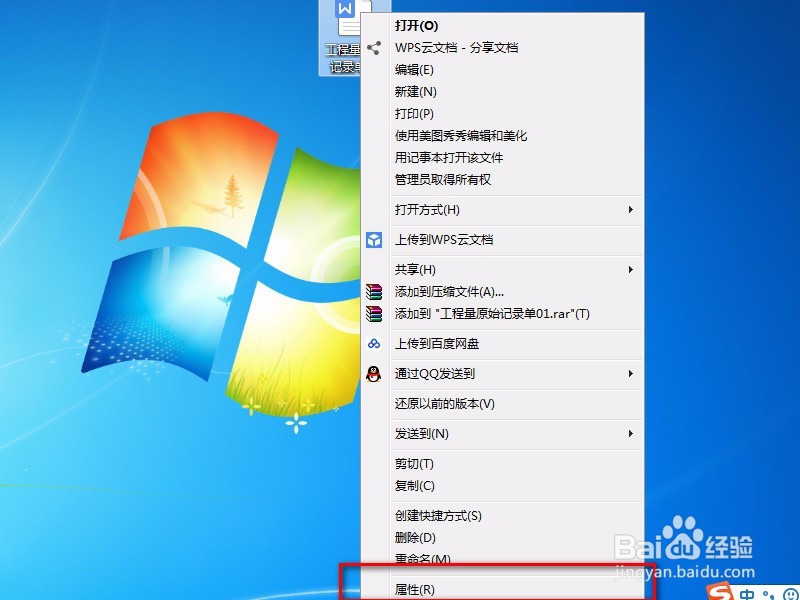Click the share icon beside WPS云文档
This screenshot has width=800, height=600.
click(x=374, y=48)
